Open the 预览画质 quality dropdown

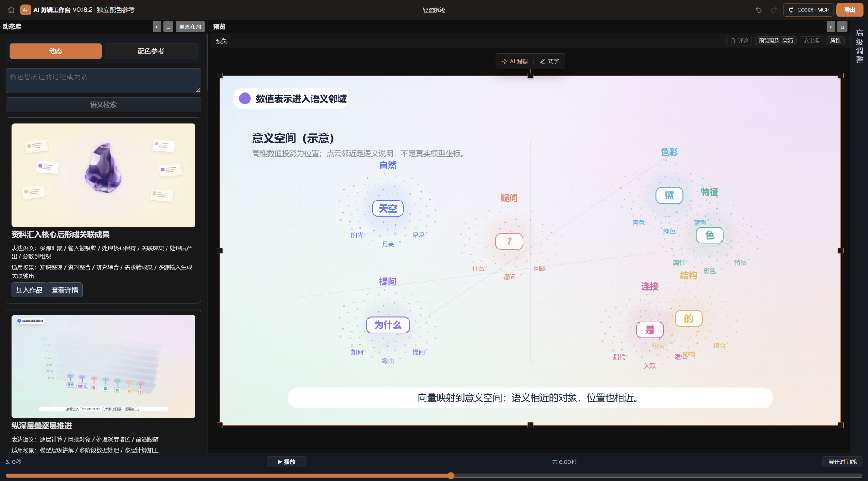point(776,41)
